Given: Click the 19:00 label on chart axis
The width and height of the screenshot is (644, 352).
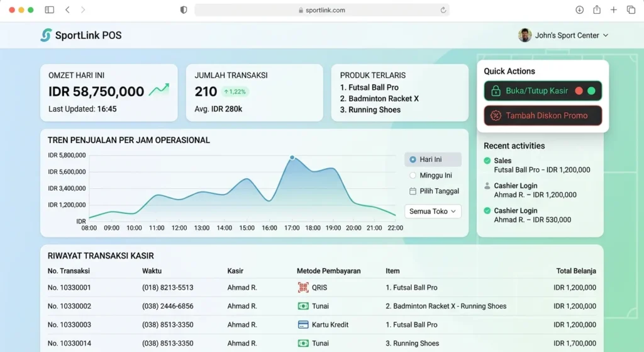Looking at the screenshot, I should 333,228.
